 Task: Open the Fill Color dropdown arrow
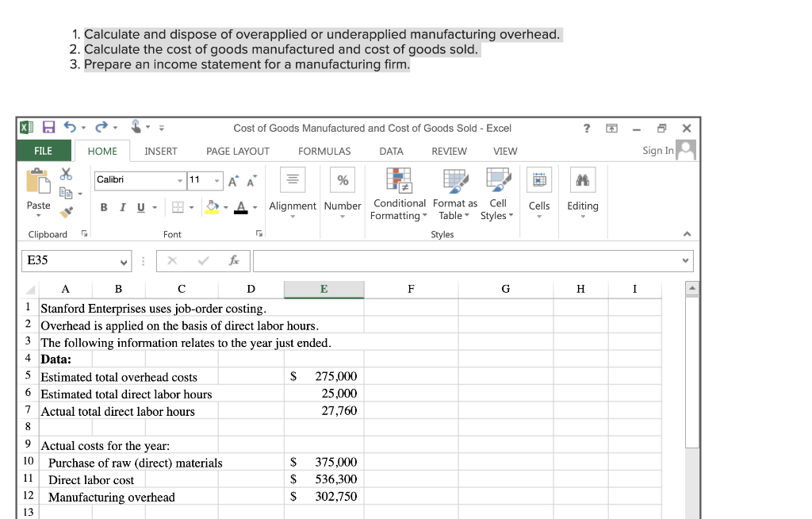227,206
